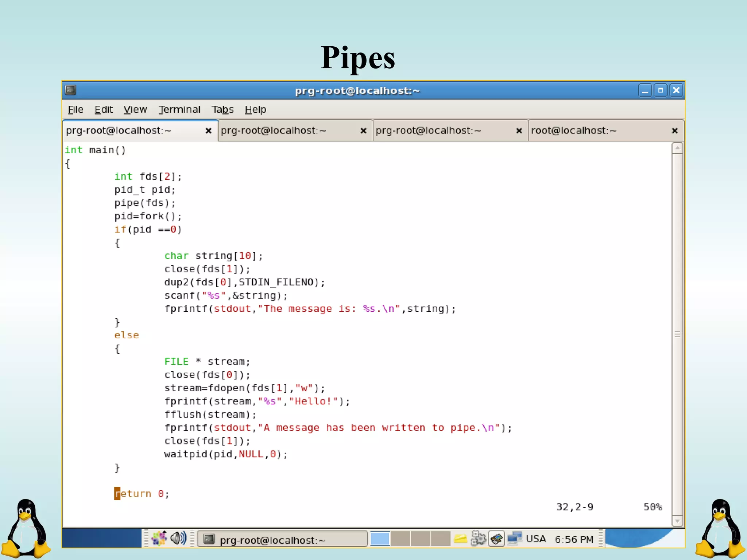Switch to the fourth workspace
This screenshot has width=747, height=560.
[441, 538]
